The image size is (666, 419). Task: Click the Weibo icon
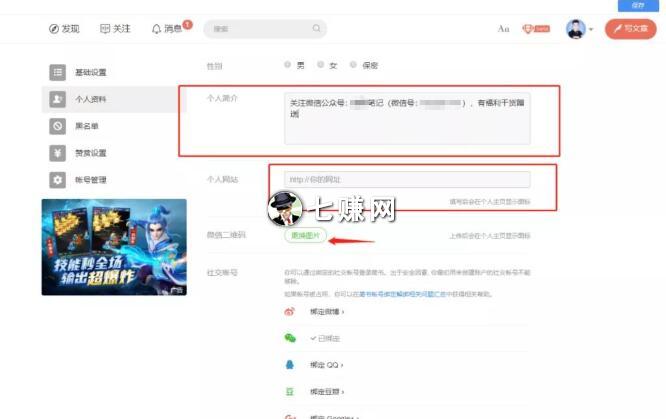coord(290,311)
